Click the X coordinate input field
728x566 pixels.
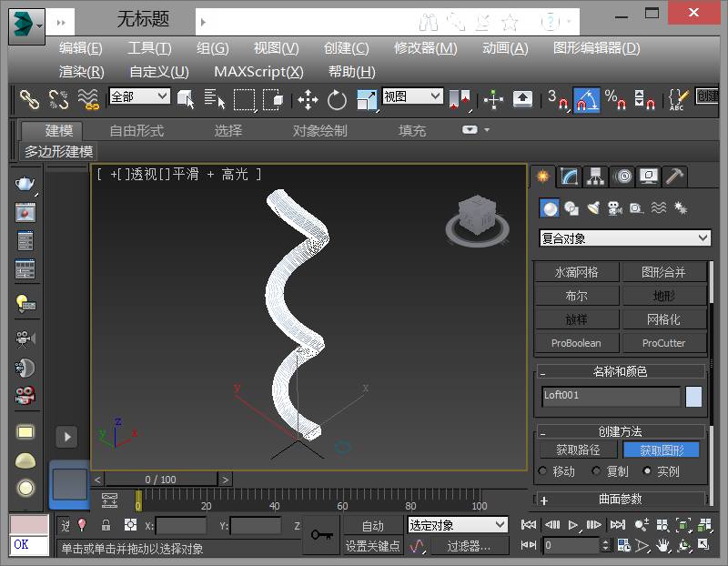pyautogui.click(x=181, y=526)
